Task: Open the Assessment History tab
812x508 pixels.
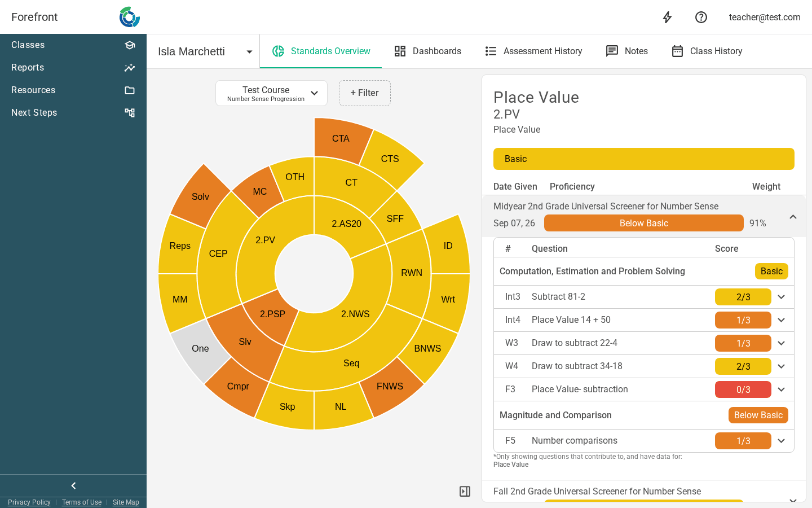Action: click(x=533, y=51)
